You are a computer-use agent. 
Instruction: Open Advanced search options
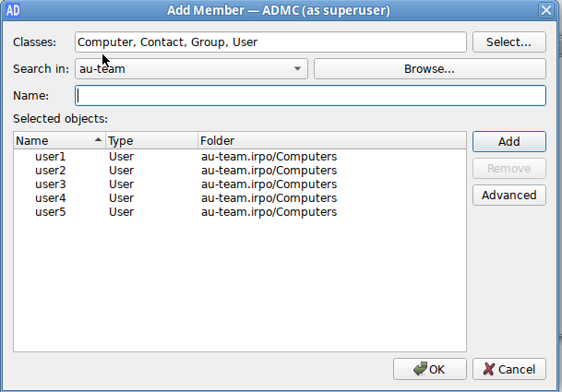tap(508, 195)
